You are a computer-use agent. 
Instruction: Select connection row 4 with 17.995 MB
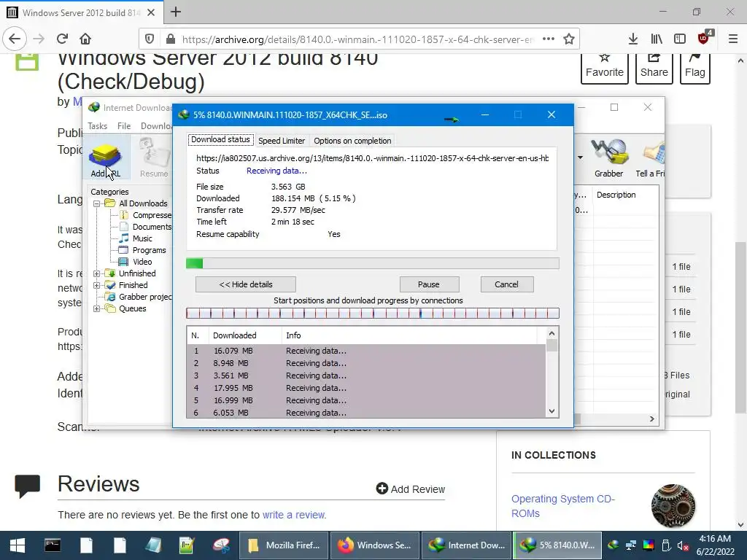point(366,388)
